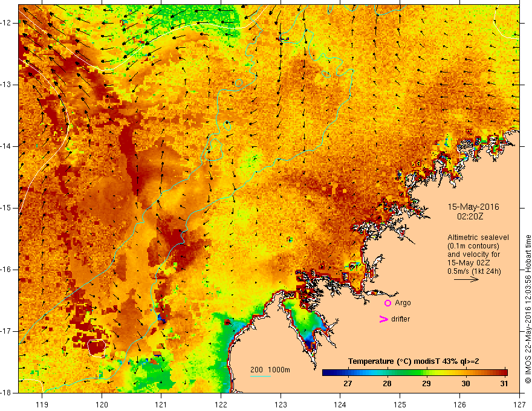This screenshot has height=411, width=532.
Task: Click the colorbar value 30
Action: pyautogui.click(x=465, y=384)
